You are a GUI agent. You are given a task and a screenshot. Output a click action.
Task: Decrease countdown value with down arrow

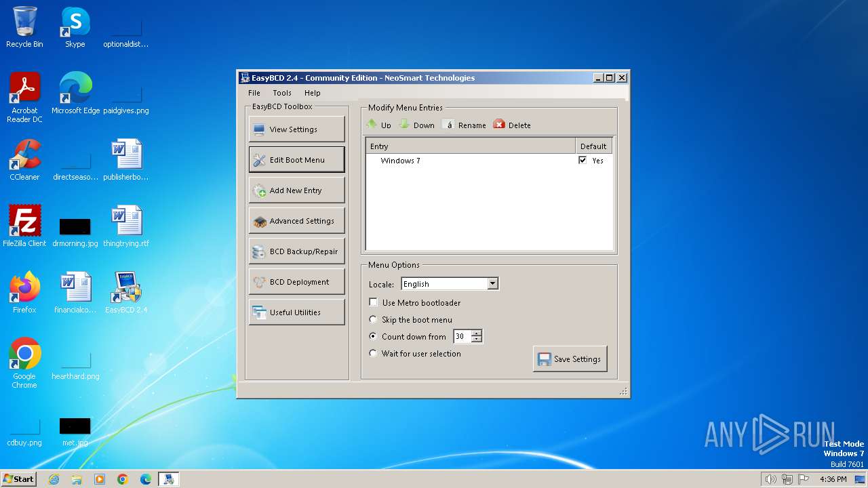pos(476,339)
